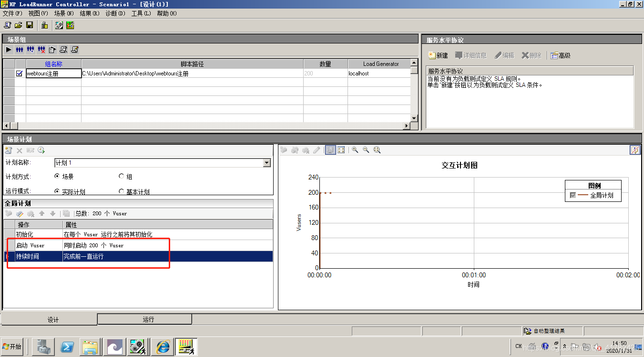Screen dimensions: 644x357
Task: Open PowerShell from the taskbar
Action: coord(67,346)
